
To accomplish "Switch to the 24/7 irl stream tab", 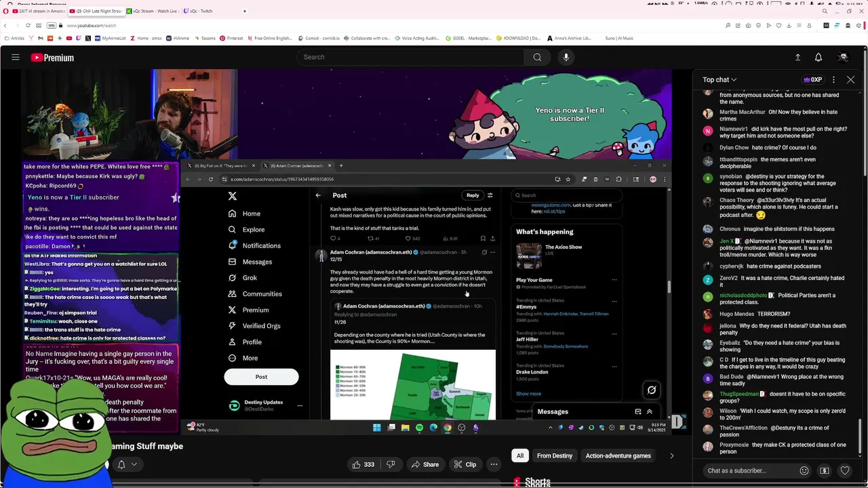I will 39,11.
